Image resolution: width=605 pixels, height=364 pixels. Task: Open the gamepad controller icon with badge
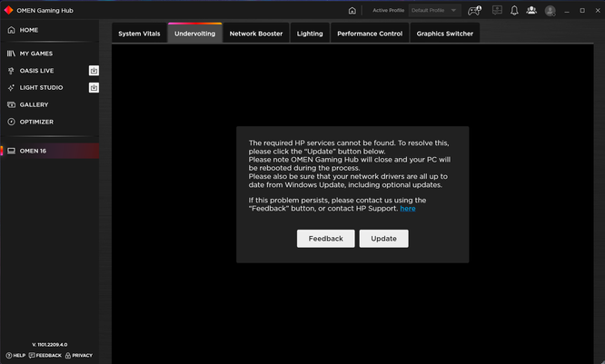point(474,10)
